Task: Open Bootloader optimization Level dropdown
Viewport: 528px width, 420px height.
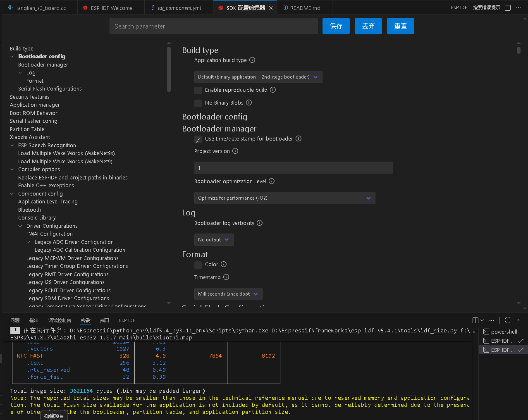Action: [x=284, y=198]
